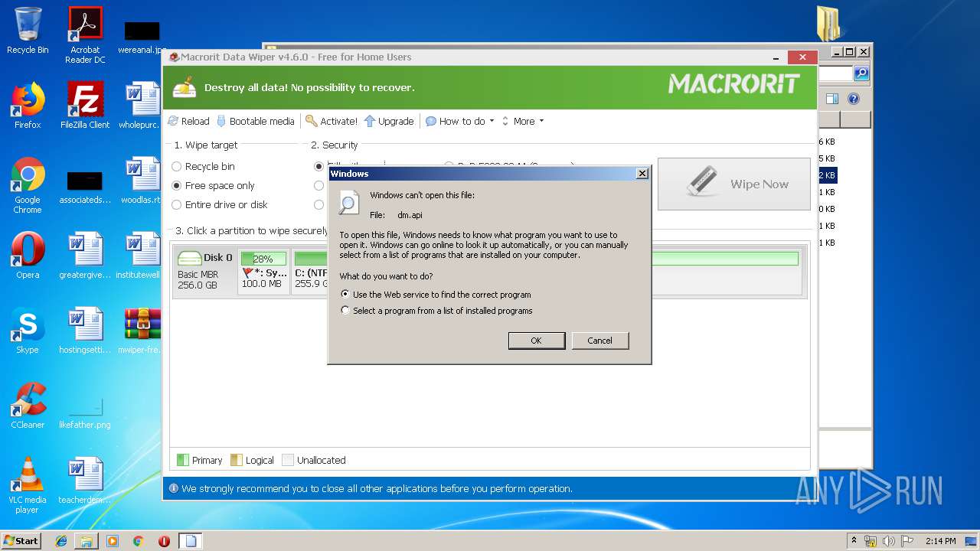Open Skype desktop icon
The image size is (980, 551).
28,331
